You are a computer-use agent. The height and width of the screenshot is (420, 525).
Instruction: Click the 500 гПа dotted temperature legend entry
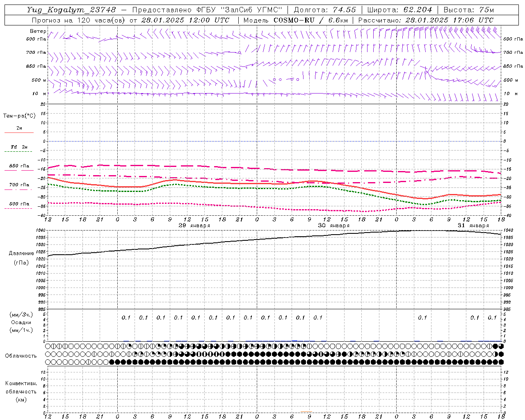(x=19, y=204)
